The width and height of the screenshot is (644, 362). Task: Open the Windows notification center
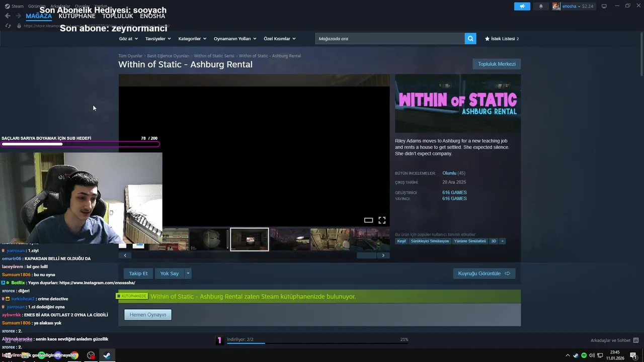coord(633,355)
